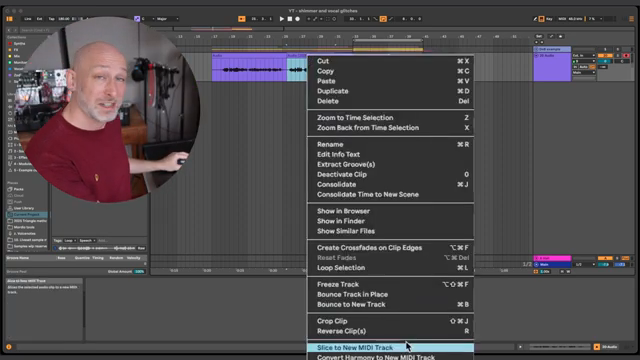
Task: Arm the Arrangement Record button
Action: [x=298, y=19]
